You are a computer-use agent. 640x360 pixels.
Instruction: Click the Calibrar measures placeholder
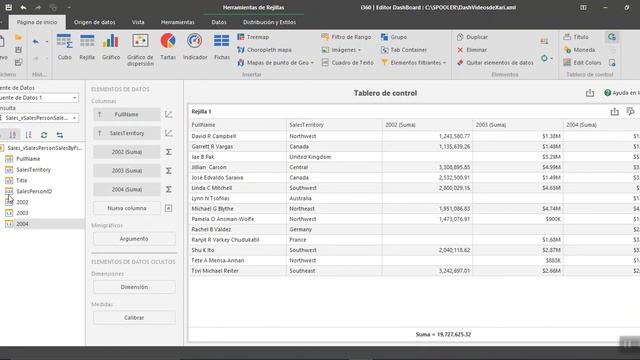134,318
